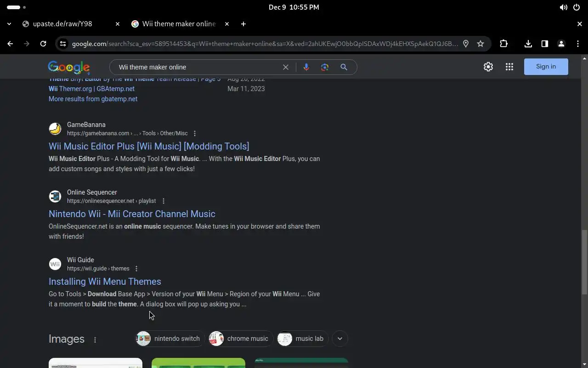Open the Extensions puzzle icon

pos(504,44)
